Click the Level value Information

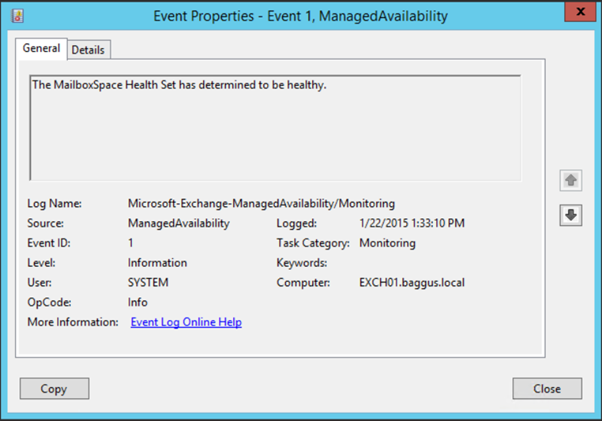[x=158, y=263]
